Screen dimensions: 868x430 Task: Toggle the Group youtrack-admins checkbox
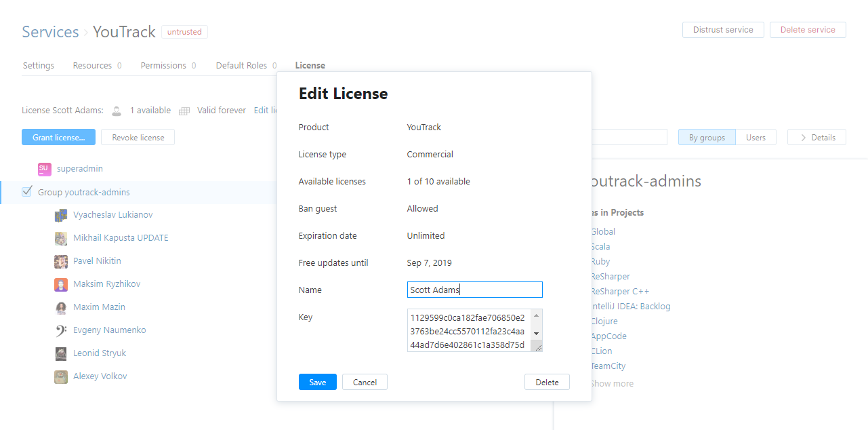tap(27, 192)
